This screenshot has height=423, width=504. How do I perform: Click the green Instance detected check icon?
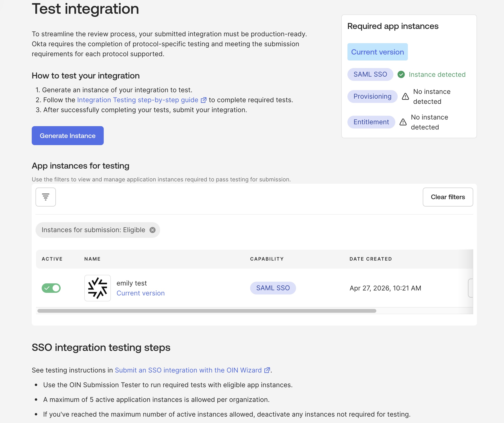401,75
